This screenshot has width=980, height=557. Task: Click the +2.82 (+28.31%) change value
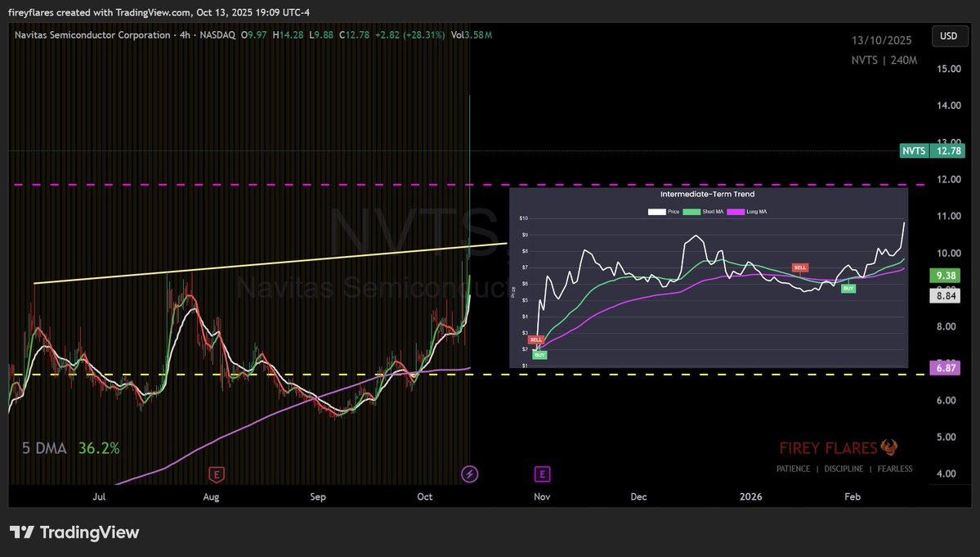click(x=410, y=35)
